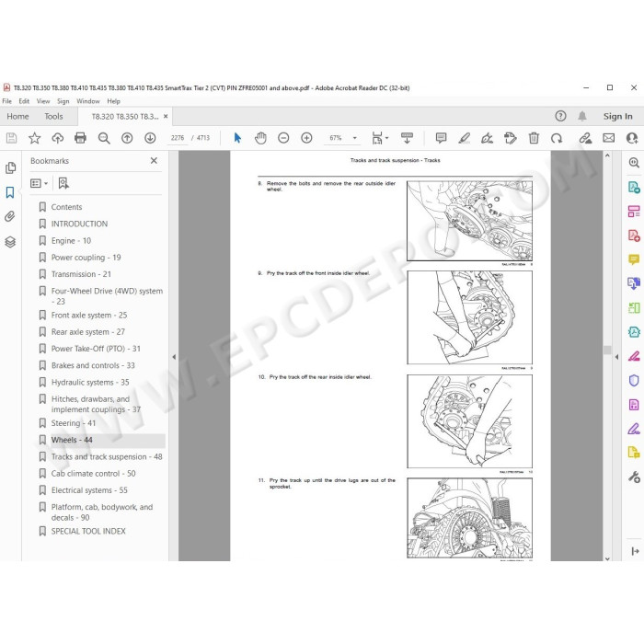Open Comment tool in right pane
The width and height of the screenshot is (644, 644).
(x=634, y=259)
